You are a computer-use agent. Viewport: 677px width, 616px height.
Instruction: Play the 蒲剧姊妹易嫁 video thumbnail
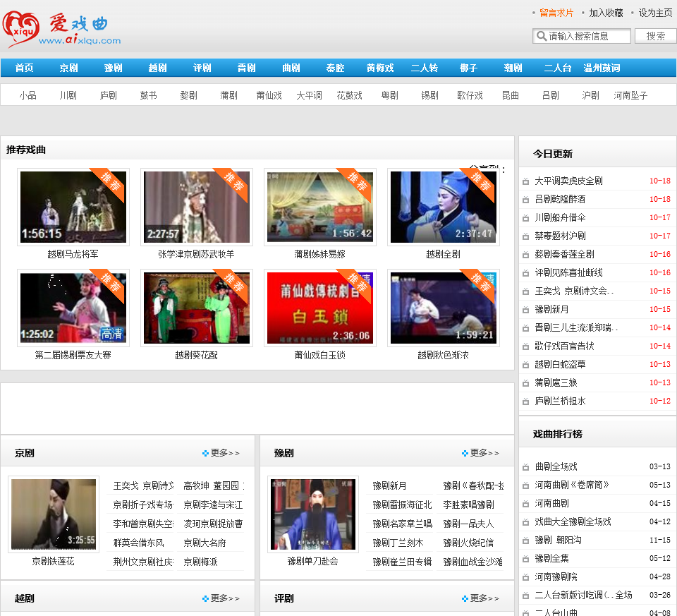click(x=320, y=207)
